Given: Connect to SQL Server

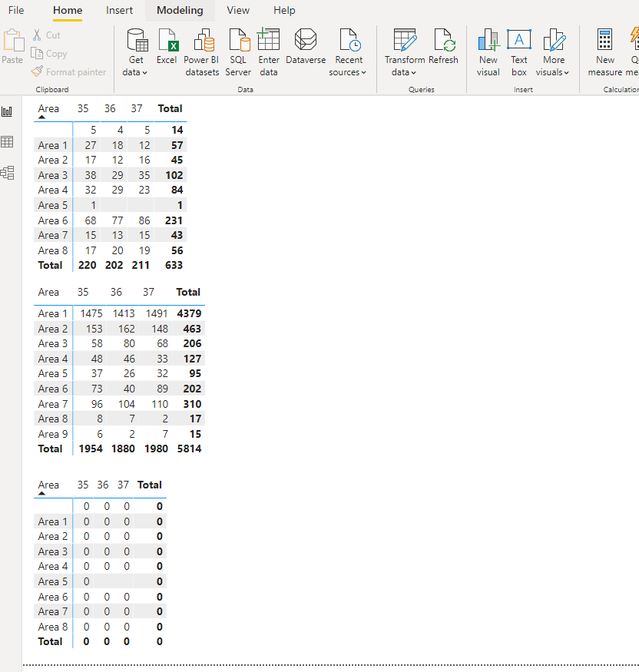Looking at the screenshot, I should (238, 52).
